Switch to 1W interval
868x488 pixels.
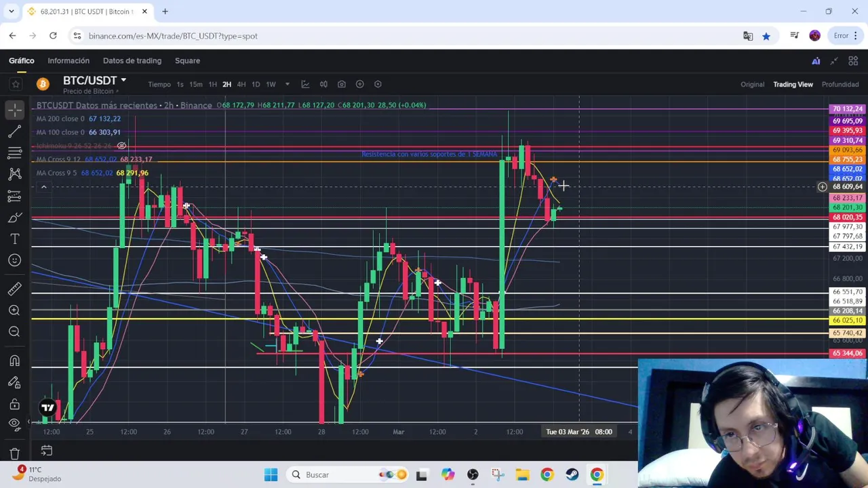pos(271,84)
